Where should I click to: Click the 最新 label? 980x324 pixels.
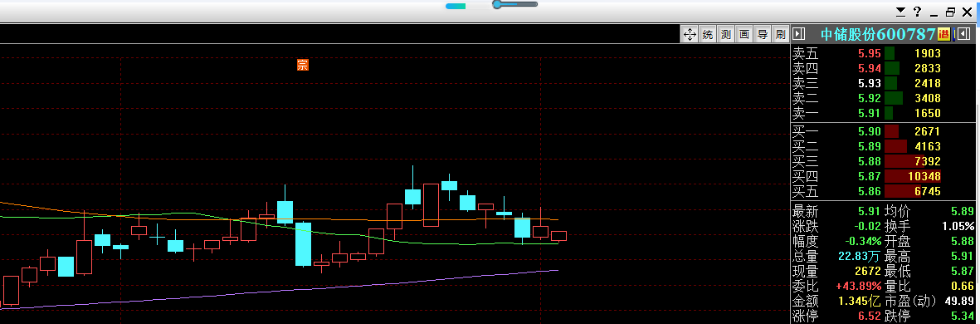tap(806, 211)
